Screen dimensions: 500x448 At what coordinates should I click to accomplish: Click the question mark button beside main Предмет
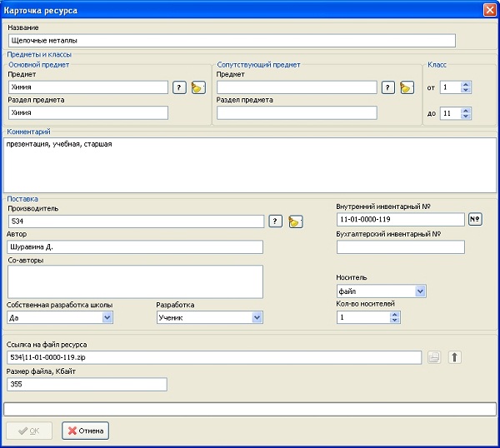pyautogui.click(x=179, y=87)
